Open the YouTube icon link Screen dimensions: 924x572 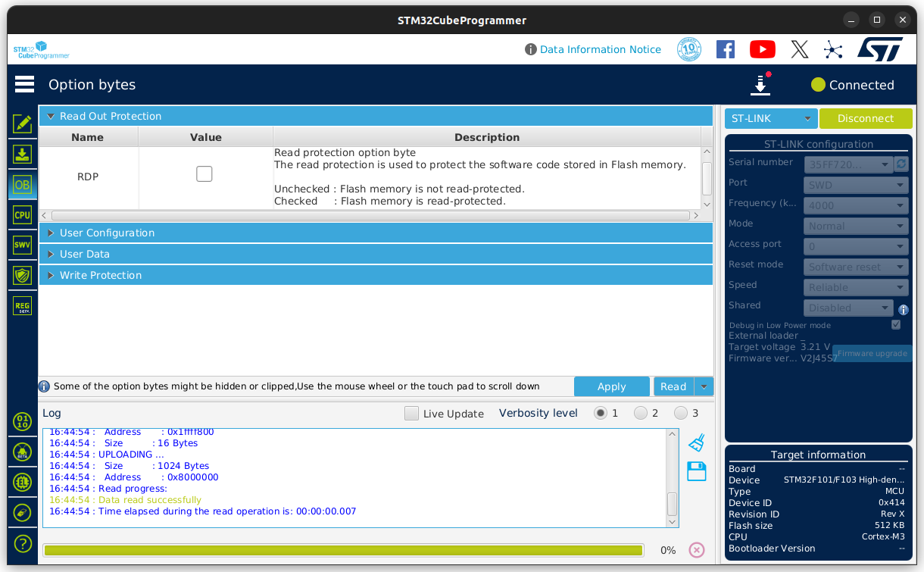(x=763, y=49)
